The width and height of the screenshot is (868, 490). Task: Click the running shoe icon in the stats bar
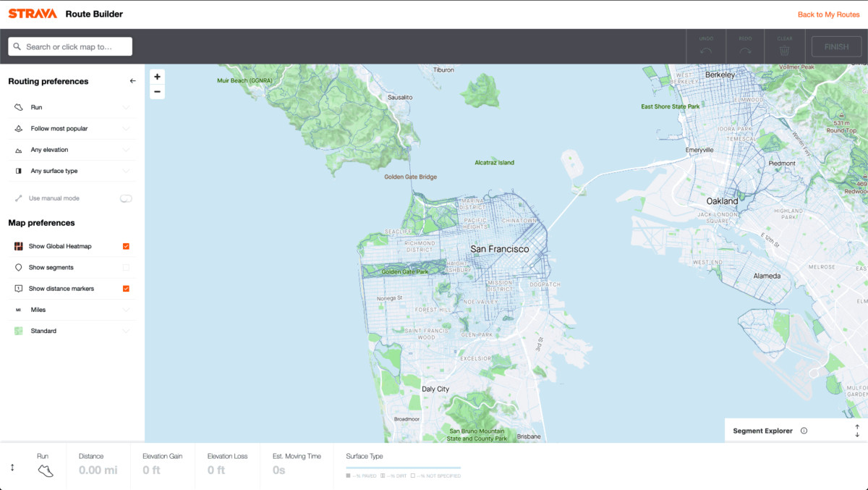(46, 470)
